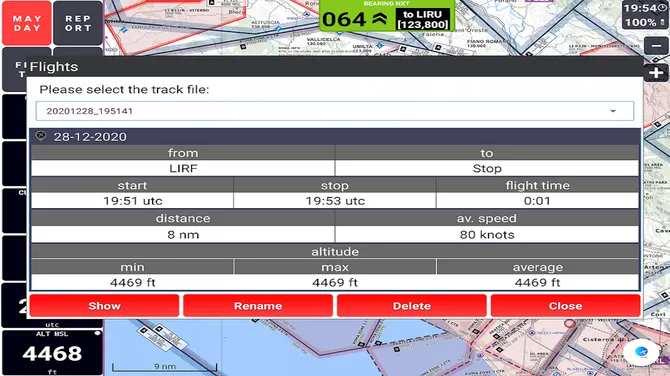
Task: Rename the selected flight track
Action: [x=258, y=306]
